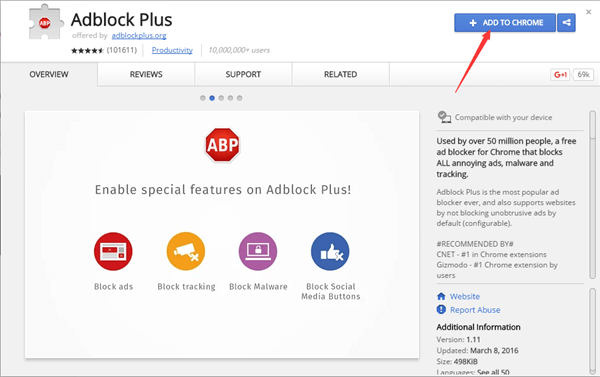The image size is (600, 377).
Task: Open the adblockplus.org developer link
Action: click(139, 36)
